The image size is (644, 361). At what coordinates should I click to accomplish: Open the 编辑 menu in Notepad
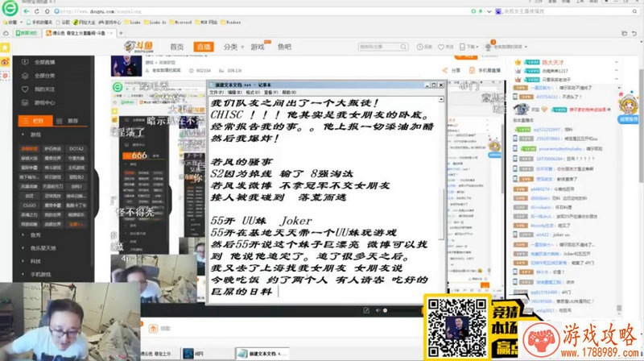(x=234, y=93)
